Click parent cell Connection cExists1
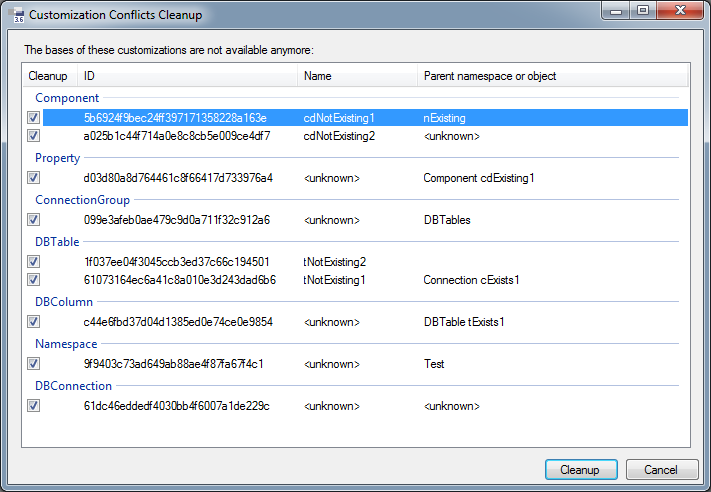The image size is (711, 492). [471, 280]
